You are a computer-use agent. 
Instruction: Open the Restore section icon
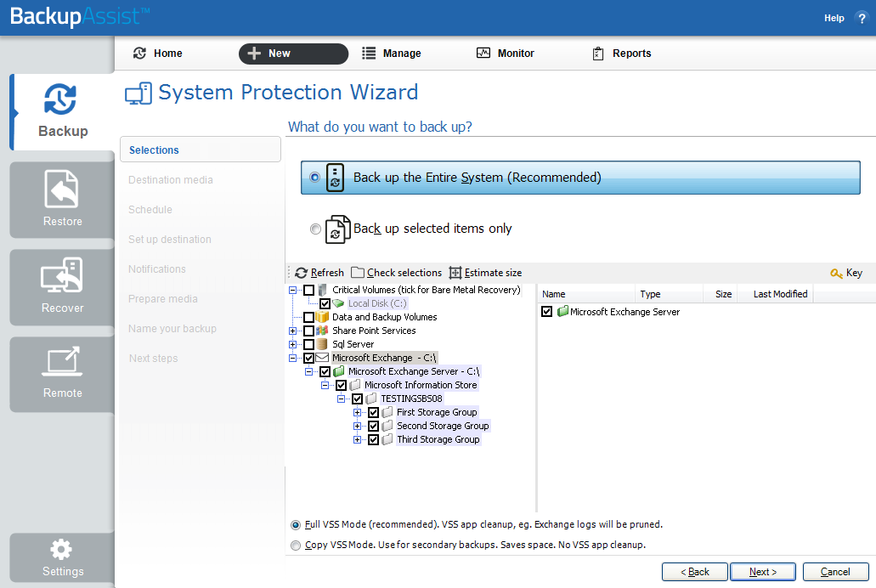61,189
